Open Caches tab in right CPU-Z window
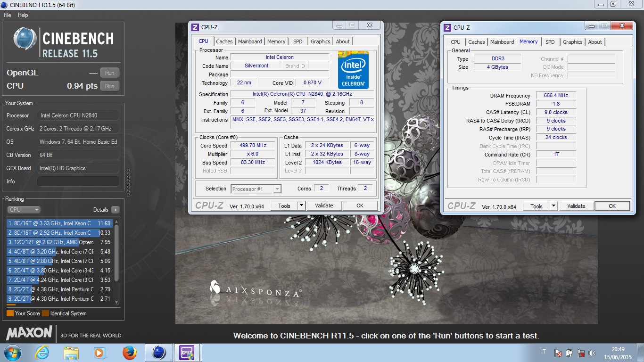 click(x=477, y=42)
